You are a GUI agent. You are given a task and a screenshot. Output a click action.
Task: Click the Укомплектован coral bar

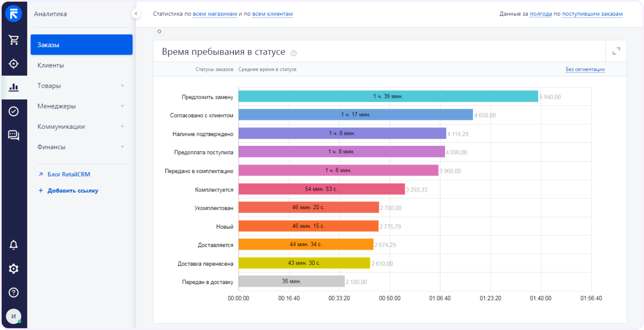coord(308,207)
